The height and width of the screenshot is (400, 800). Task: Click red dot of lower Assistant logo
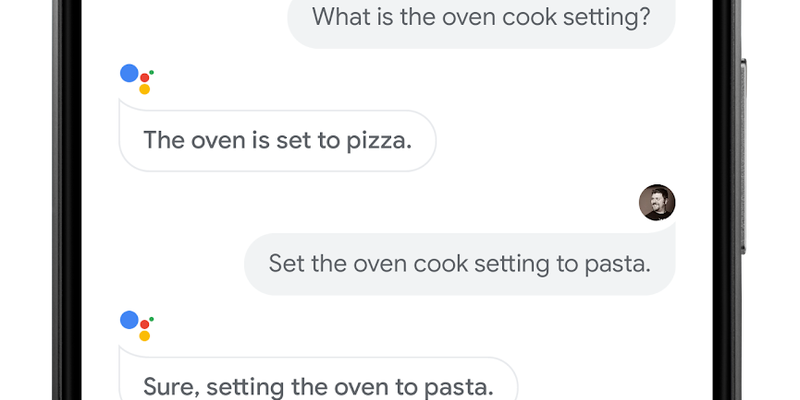point(145,323)
